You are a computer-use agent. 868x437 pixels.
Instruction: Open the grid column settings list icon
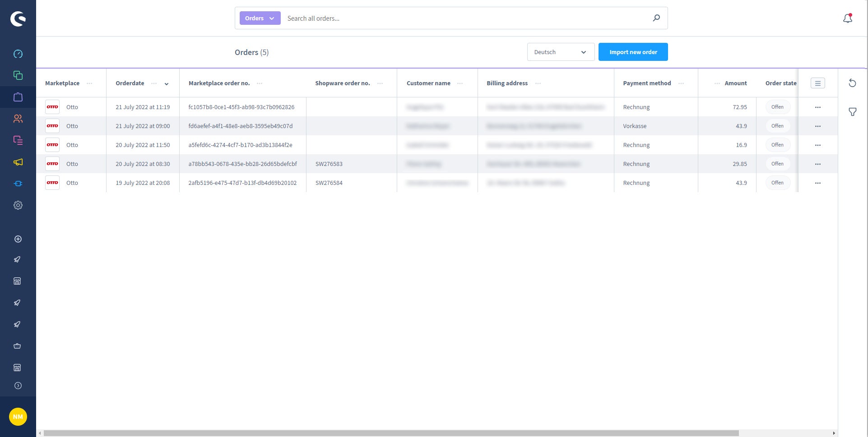tap(817, 83)
